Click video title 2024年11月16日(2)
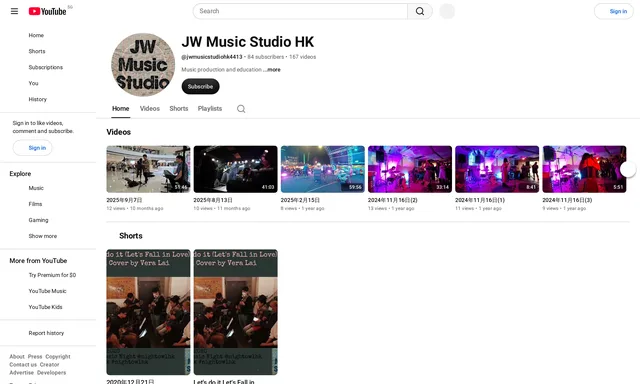 click(393, 200)
